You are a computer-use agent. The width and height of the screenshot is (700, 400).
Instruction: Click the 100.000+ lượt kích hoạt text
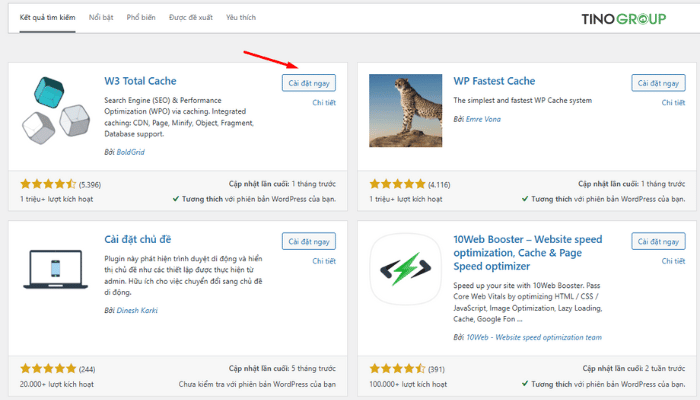(408, 384)
